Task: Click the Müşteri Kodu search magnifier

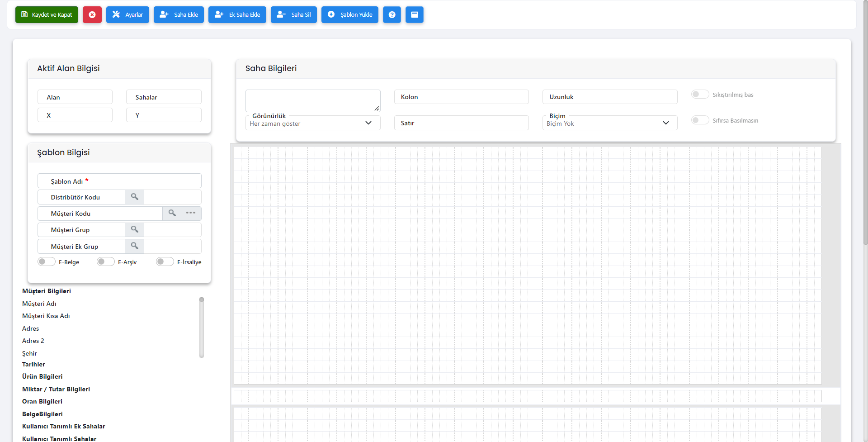Action: 172,213
